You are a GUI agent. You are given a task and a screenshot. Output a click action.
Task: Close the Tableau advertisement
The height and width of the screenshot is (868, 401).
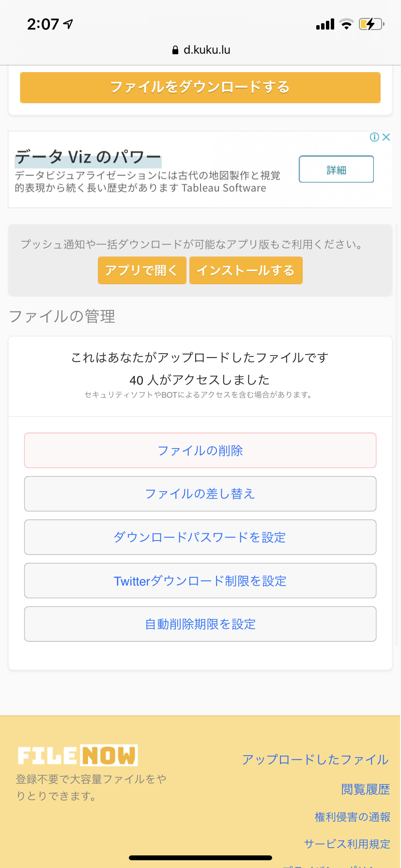pos(386,137)
